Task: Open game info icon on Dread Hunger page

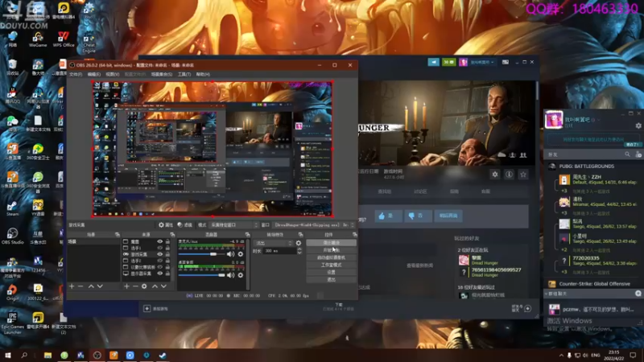Action: (509, 175)
